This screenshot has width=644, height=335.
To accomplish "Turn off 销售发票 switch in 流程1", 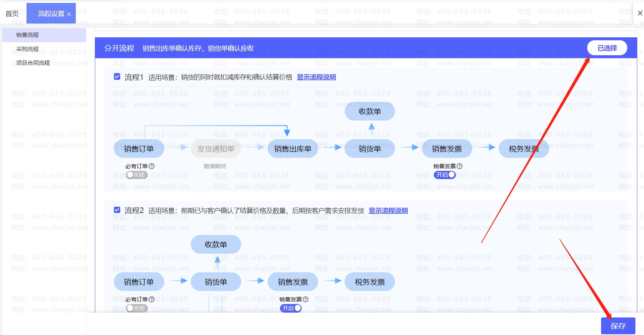I will [445, 175].
